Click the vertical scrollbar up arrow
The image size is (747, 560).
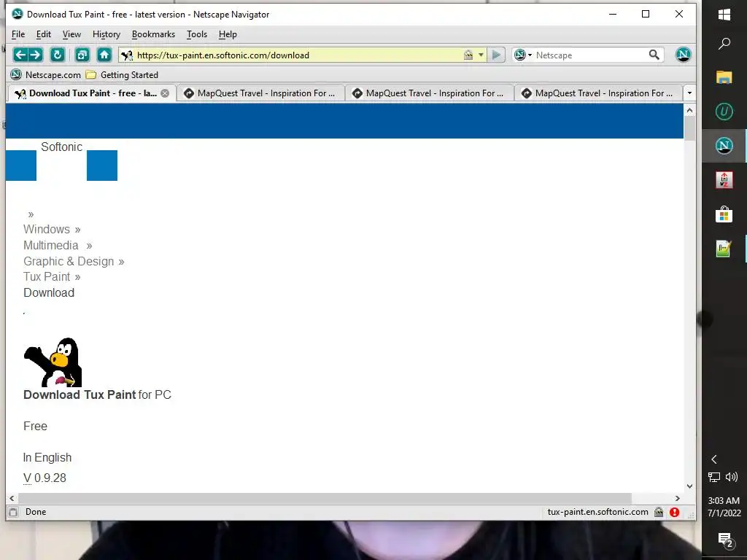689,111
